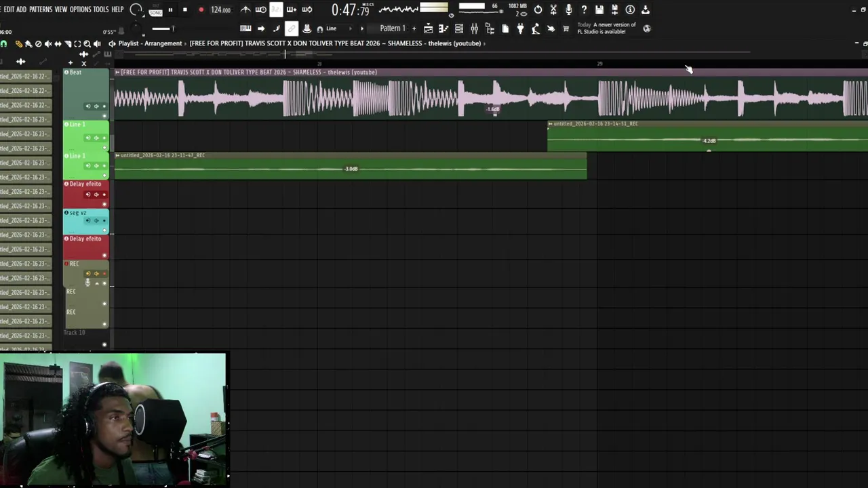Click the newer version available notice
This screenshot has width=868, height=488.
pyautogui.click(x=607, y=28)
